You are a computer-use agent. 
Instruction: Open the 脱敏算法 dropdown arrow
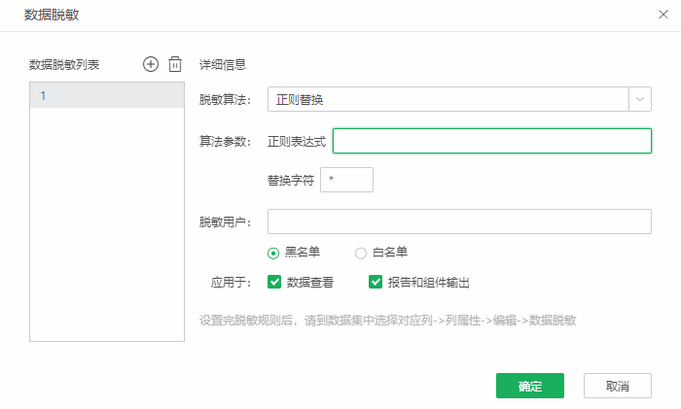coord(640,99)
